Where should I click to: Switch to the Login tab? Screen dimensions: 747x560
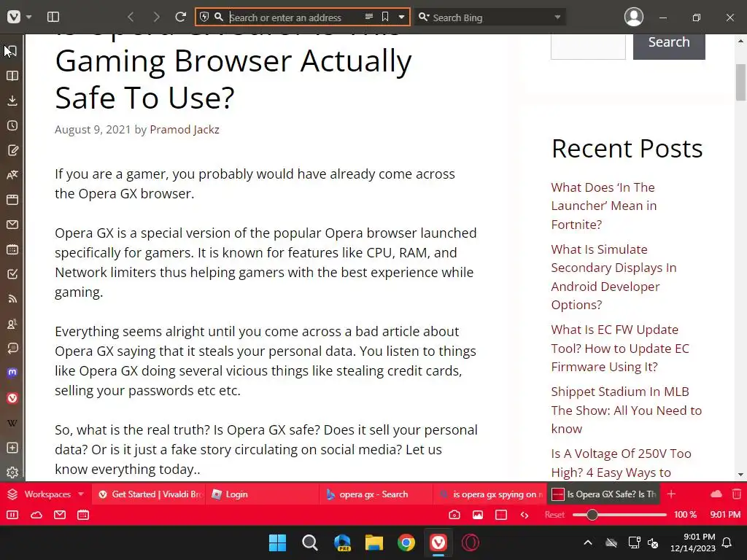(263, 494)
